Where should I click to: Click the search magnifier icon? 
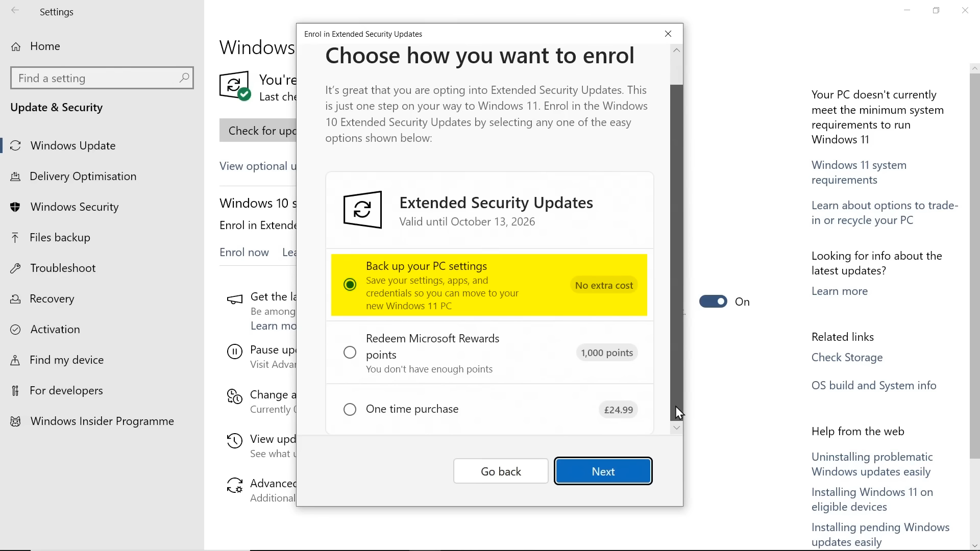(184, 78)
